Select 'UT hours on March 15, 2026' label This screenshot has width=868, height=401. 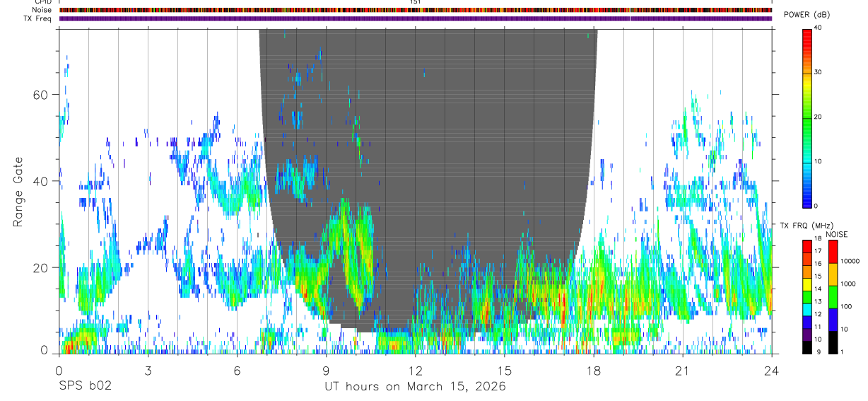click(x=415, y=387)
